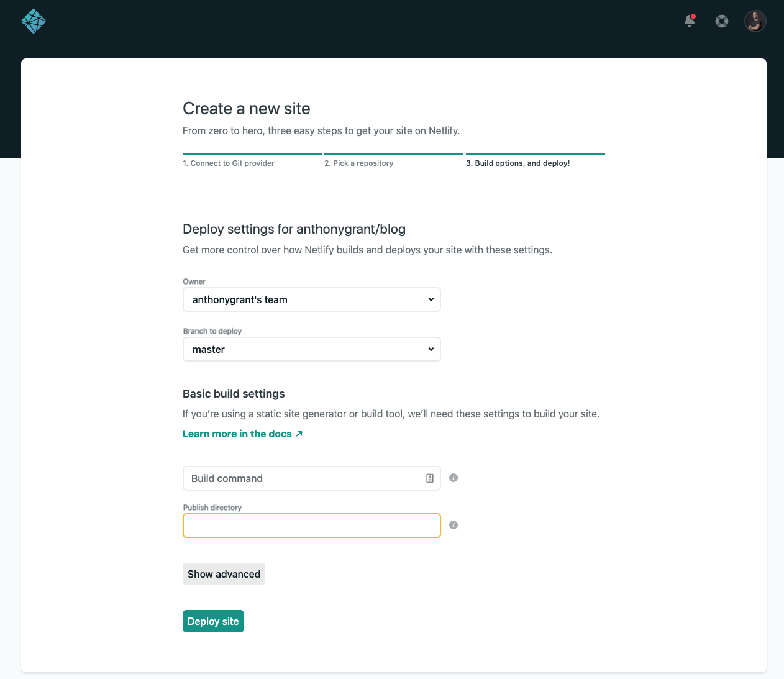Screen dimensions: 784x679
Task: Click inside the Build command text field
Action: click(298, 478)
